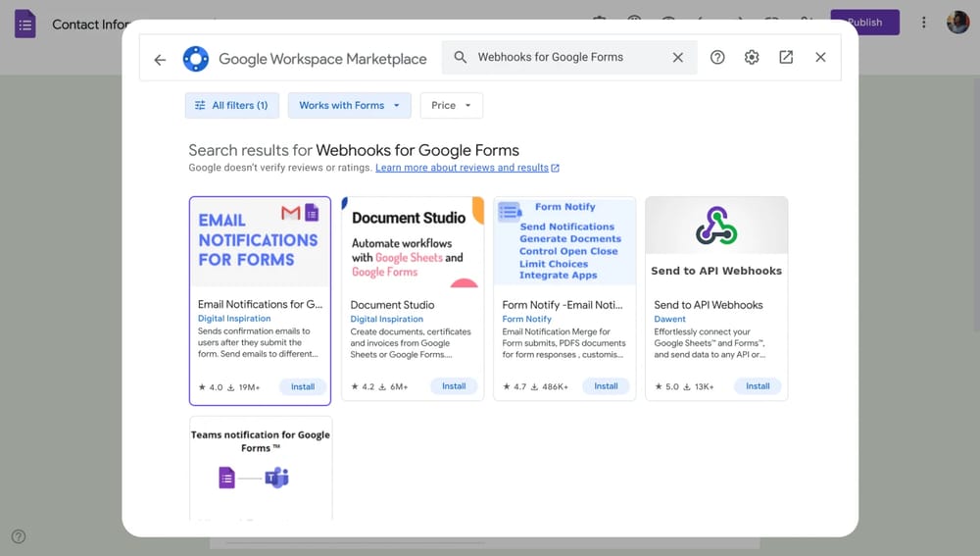
Task: Open the Dawent developer link
Action: point(670,319)
